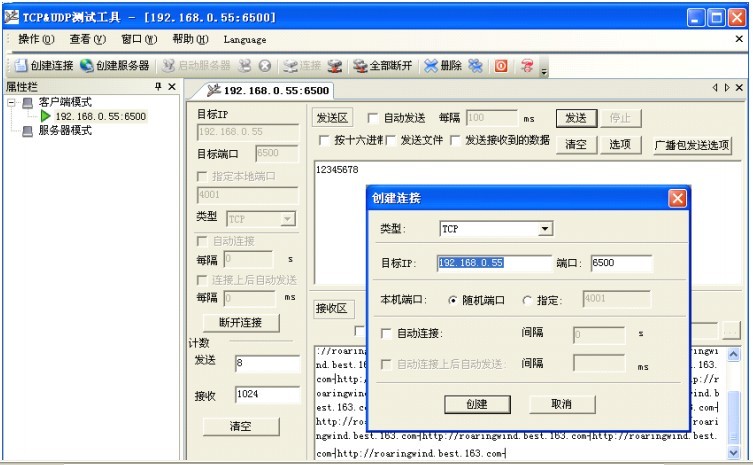This screenshot has height=465, width=753.
Task: Enable the 自动连接 checkbox in the dialog
Action: point(388,334)
